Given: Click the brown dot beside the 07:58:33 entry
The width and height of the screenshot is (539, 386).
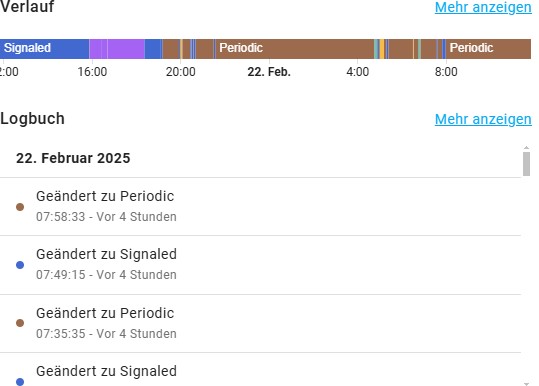Looking at the screenshot, I should 20,207.
